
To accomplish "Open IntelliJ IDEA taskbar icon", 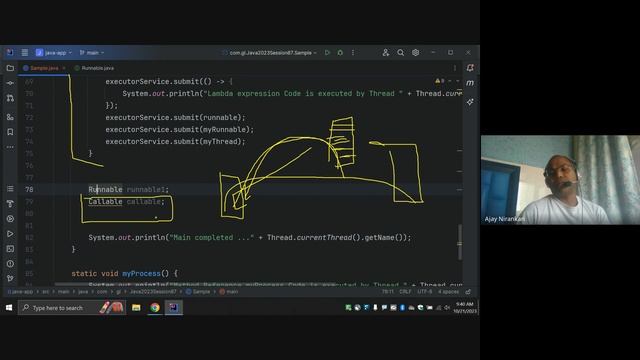I will 173,308.
